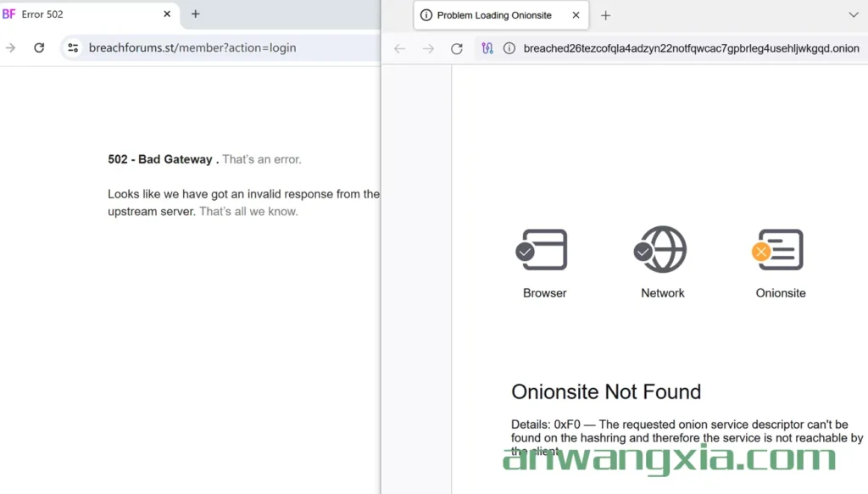
Task: Click 'That's all we know.' text
Action: click(248, 211)
